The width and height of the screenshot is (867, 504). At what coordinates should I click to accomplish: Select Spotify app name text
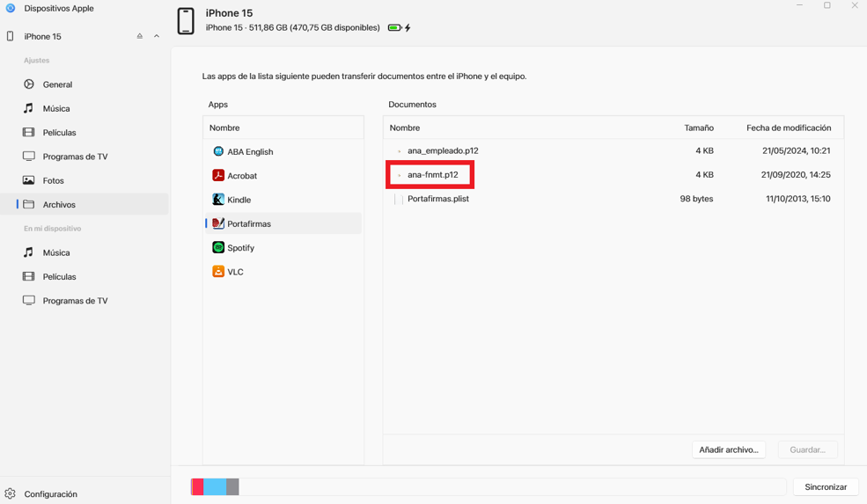[x=240, y=248]
